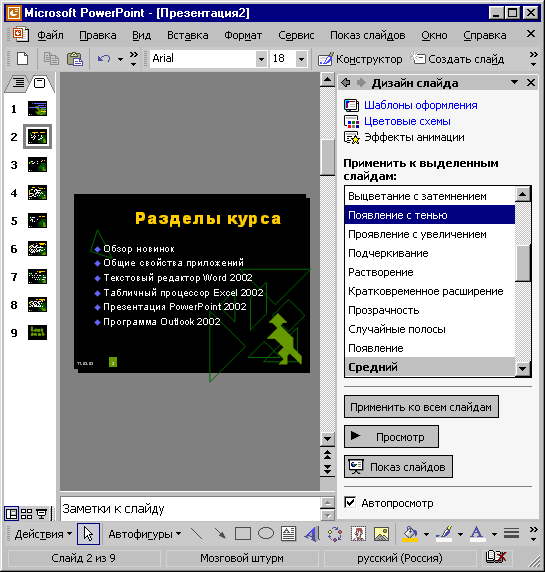Open the Правка menu
This screenshot has width=545, height=572.
(x=98, y=35)
